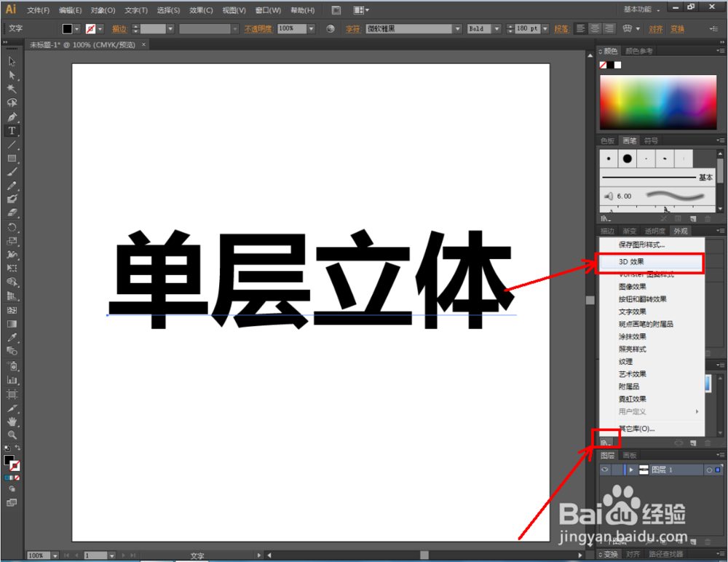Select the 未标题-1 document tab
This screenshot has width=728, height=562.
[x=80, y=44]
